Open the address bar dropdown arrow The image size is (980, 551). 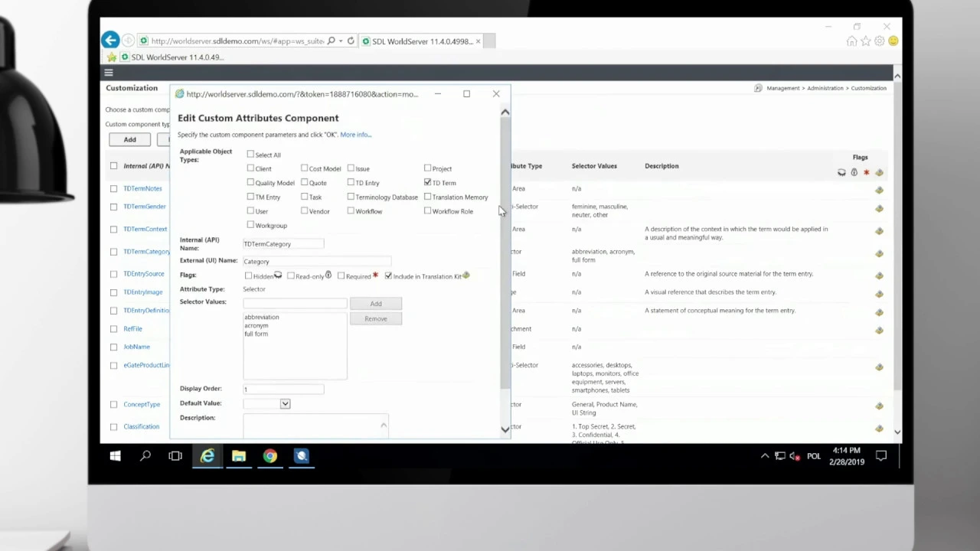point(341,41)
